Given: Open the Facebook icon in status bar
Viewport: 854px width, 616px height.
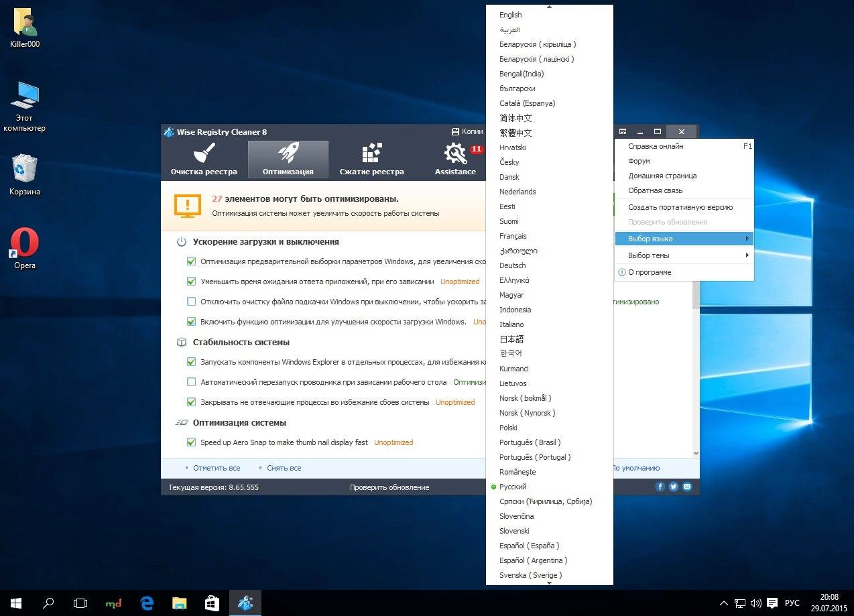Looking at the screenshot, I should (x=660, y=487).
